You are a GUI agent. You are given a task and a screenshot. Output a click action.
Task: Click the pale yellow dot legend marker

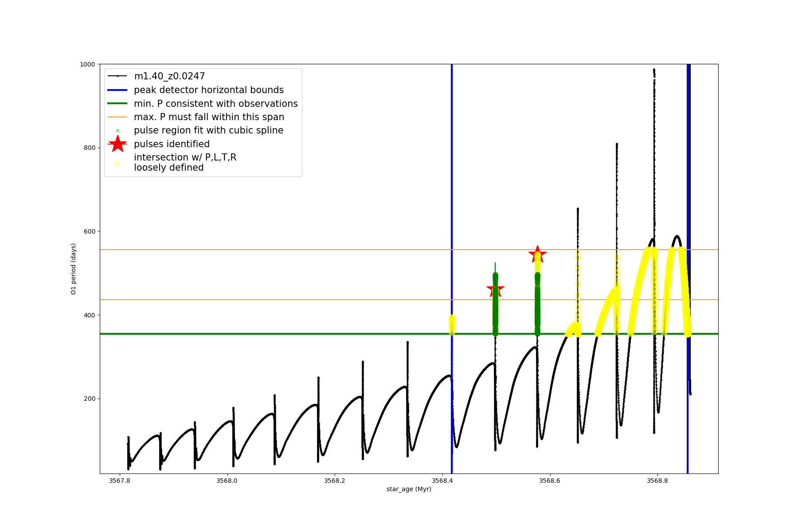coord(117,164)
